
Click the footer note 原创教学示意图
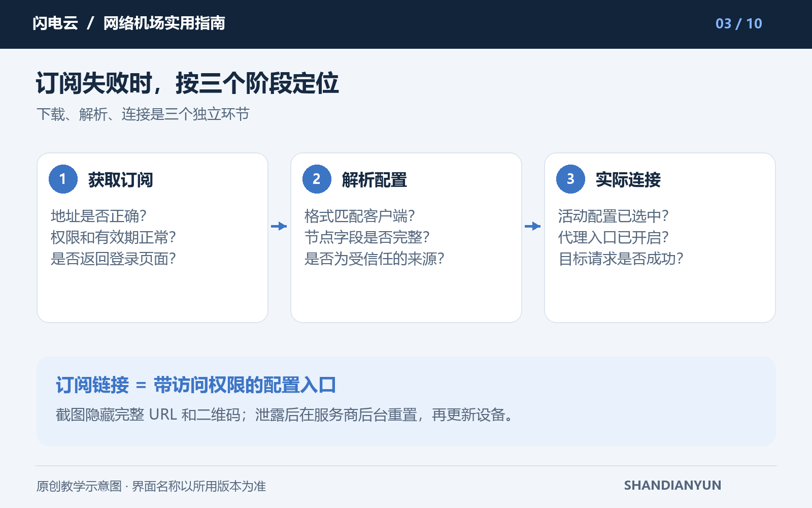click(79, 486)
